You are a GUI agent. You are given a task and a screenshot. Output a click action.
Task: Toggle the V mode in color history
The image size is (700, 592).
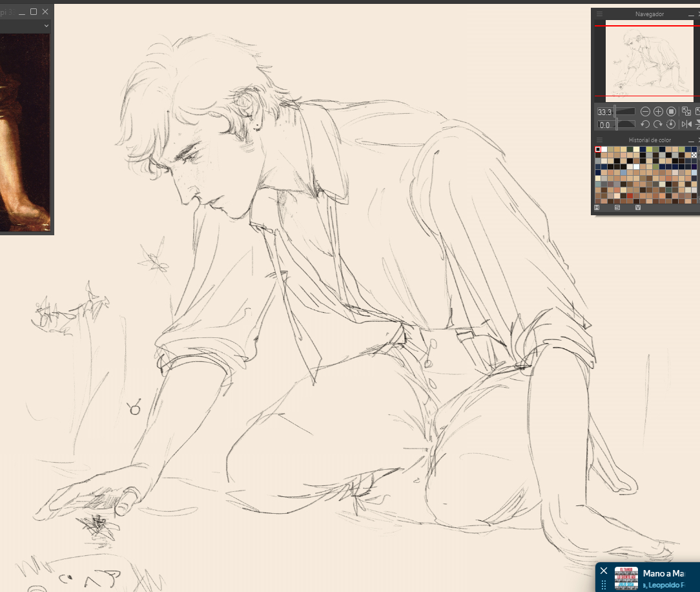point(637,208)
